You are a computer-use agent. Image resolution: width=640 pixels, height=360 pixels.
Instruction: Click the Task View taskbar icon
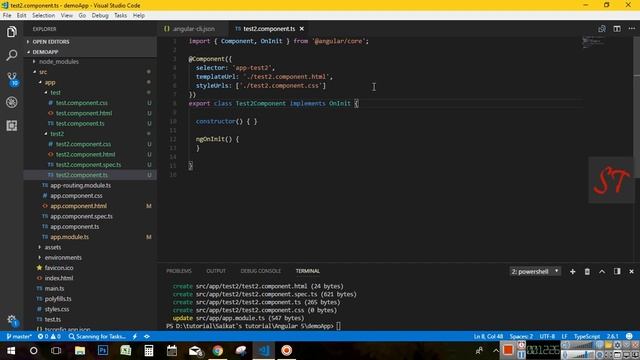point(56,351)
